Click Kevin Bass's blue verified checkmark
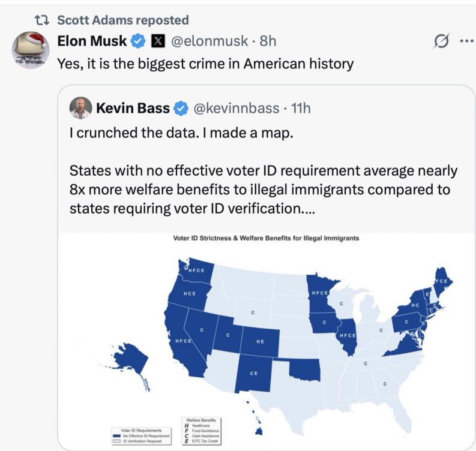The image size is (476, 451). 179,109
